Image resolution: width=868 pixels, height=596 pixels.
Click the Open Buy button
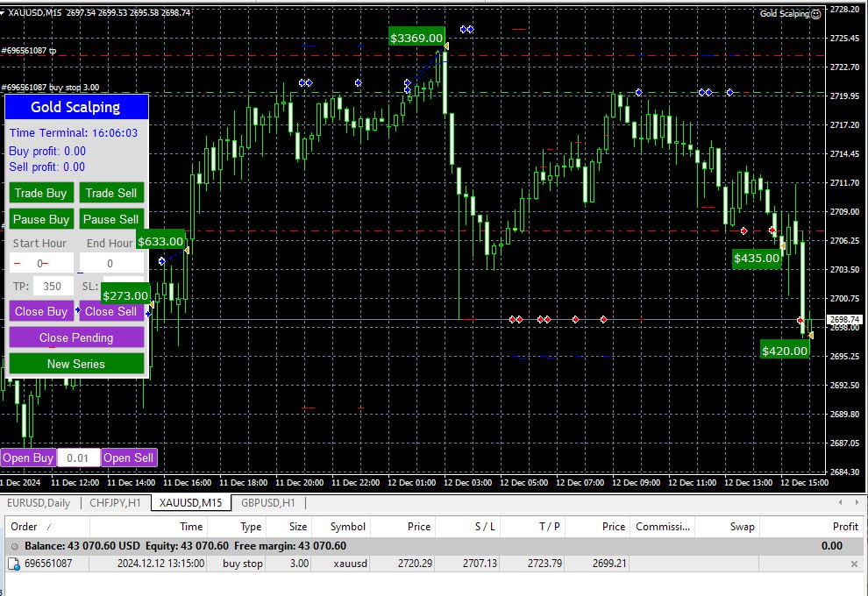point(28,458)
